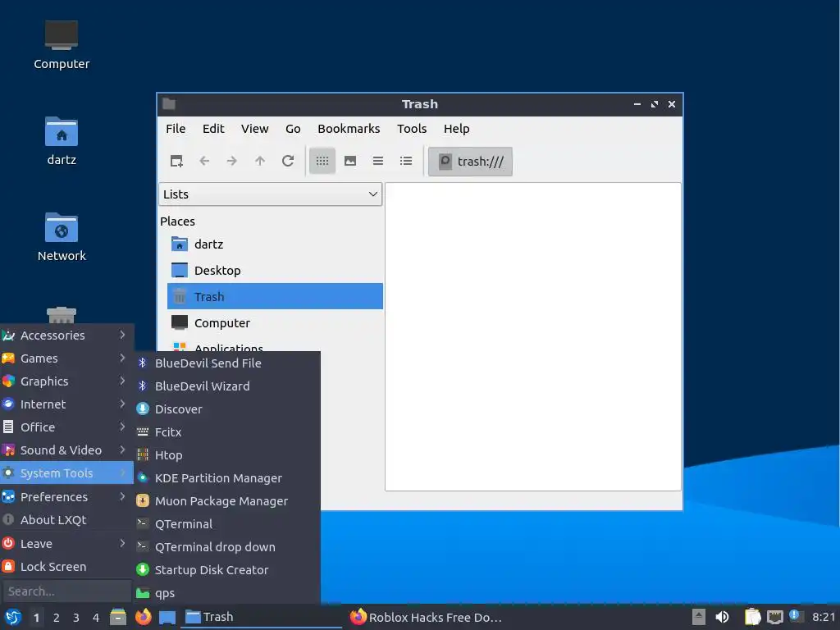Switch to compact list view
This screenshot has width=840, height=630.
(x=378, y=161)
